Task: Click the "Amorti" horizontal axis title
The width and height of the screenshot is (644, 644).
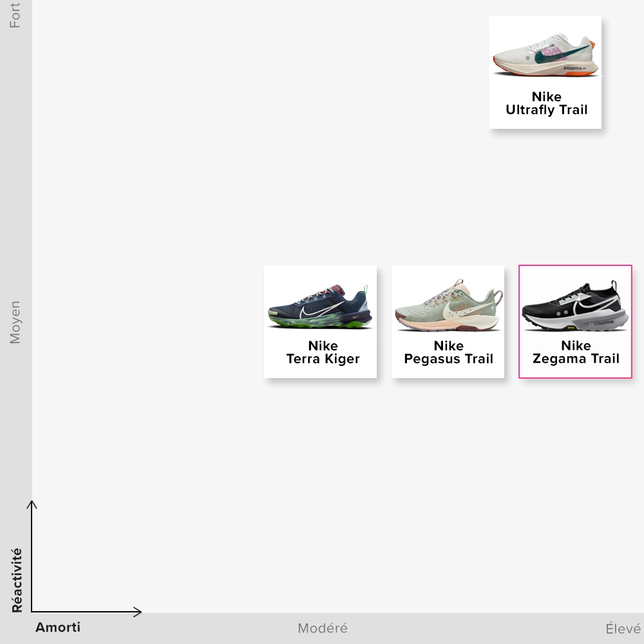Action: coord(58,627)
